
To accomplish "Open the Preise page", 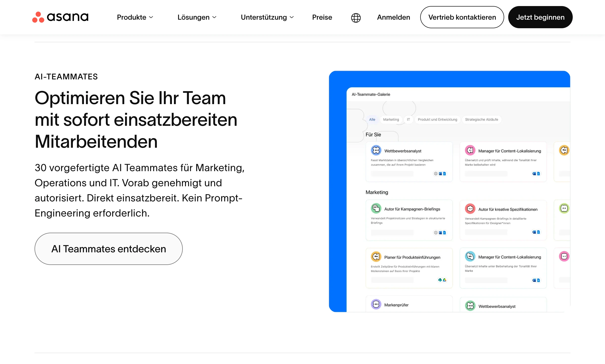I will pos(322,17).
